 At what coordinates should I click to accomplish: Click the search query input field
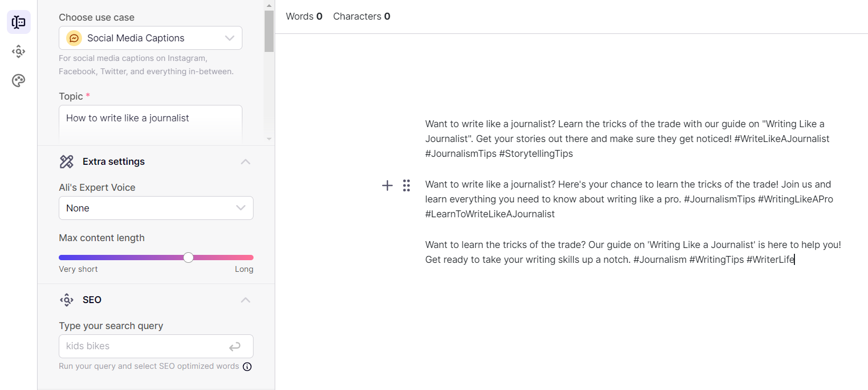[x=156, y=347]
